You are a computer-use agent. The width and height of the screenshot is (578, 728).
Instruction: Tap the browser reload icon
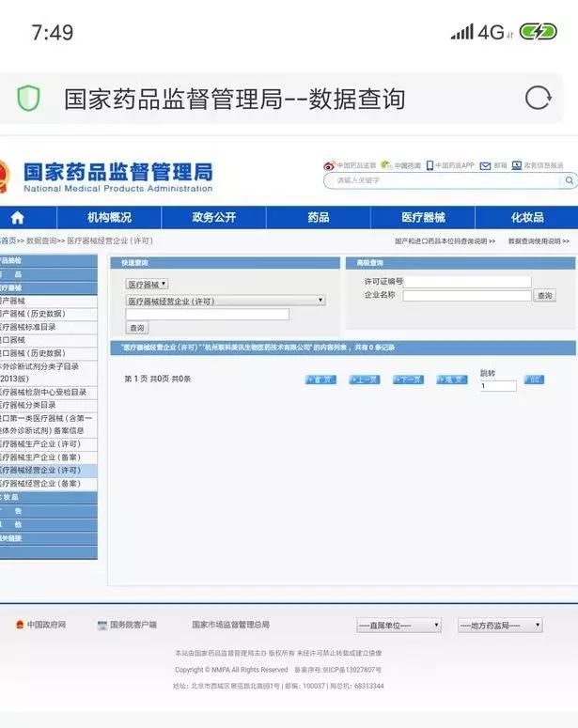[x=538, y=98]
